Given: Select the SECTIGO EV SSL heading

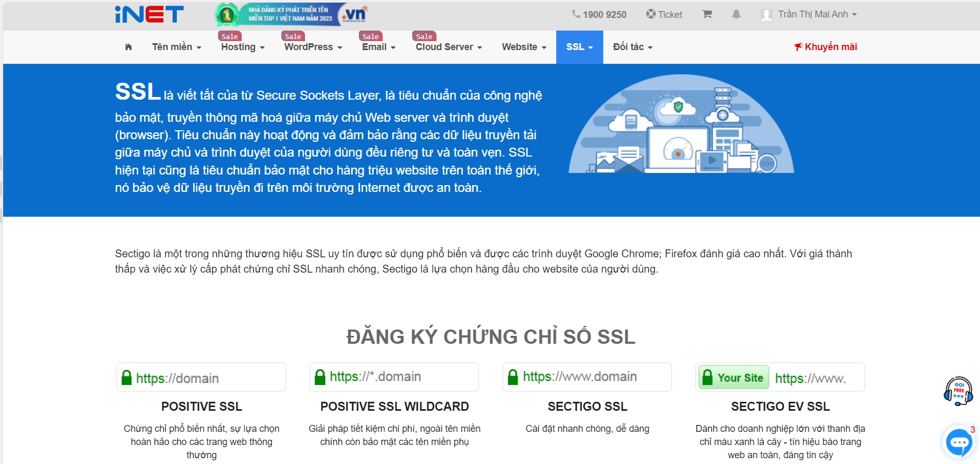Looking at the screenshot, I should pyautogui.click(x=781, y=407).
